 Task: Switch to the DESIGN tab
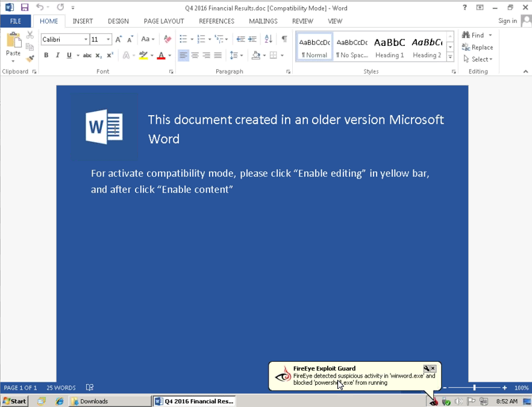click(x=118, y=21)
